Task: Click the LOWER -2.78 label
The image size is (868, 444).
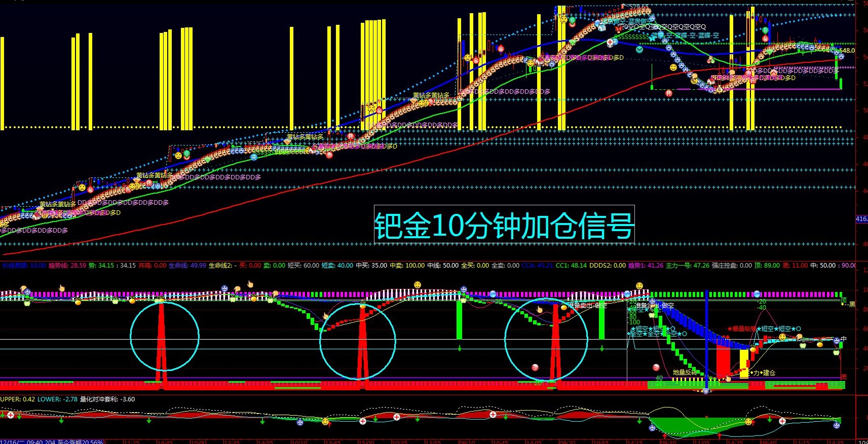Action: click(x=57, y=399)
